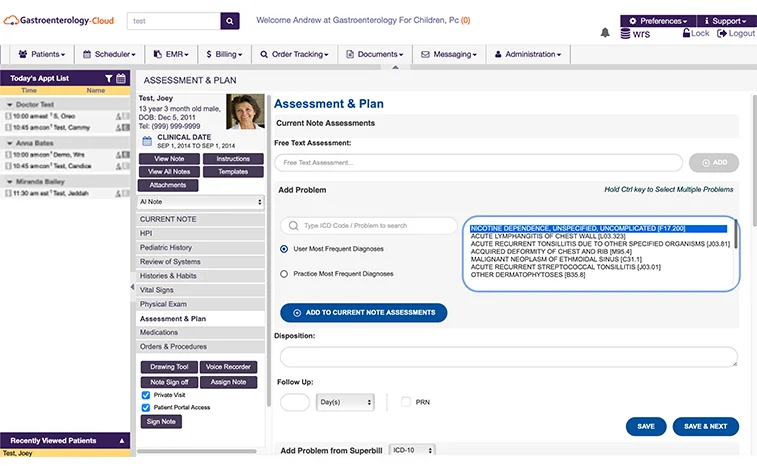Viewport: 757px width, 466px height.
Task: Click the patient photo thumbnail
Action: pos(245,112)
